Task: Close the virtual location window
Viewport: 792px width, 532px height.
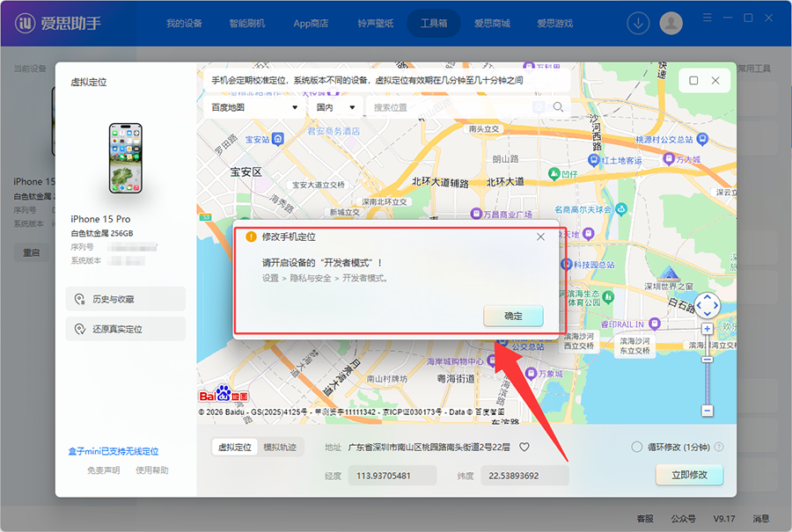Action: point(715,80)
